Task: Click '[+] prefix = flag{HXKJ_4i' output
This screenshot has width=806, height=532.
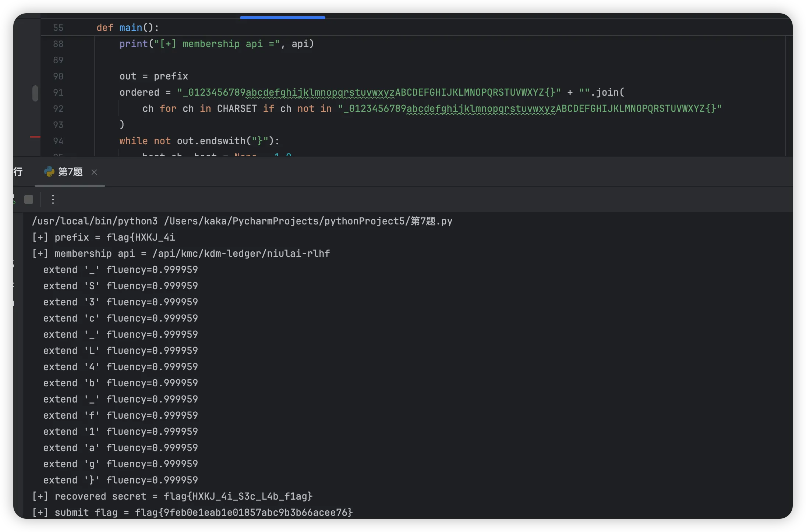Action: pyautogui.click(x=103, y=237)
